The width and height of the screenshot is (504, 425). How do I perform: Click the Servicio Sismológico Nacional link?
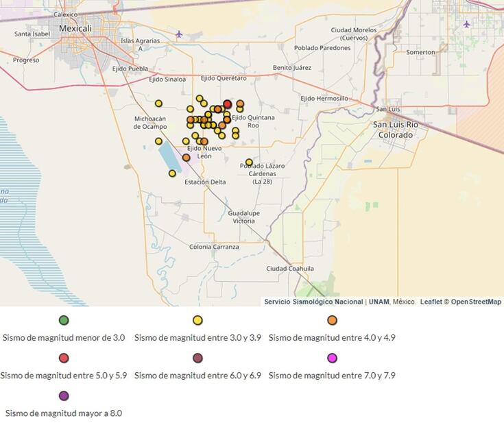[313, 302]
